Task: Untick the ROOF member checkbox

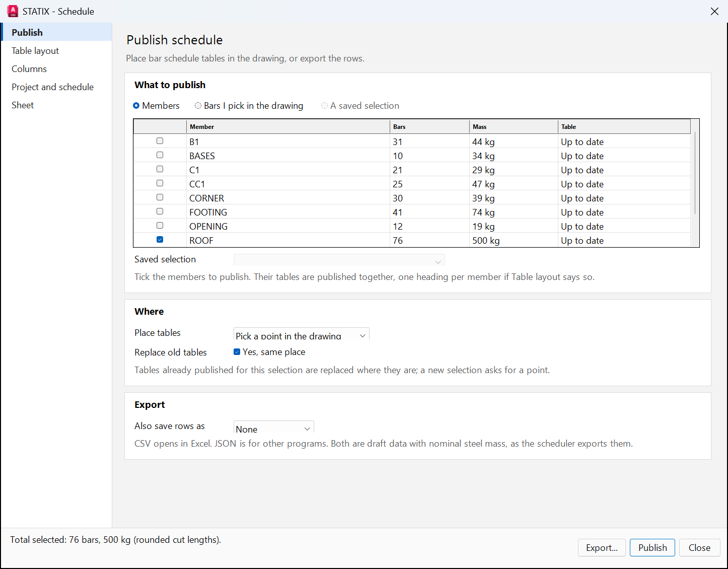Action: pos(160,240)
